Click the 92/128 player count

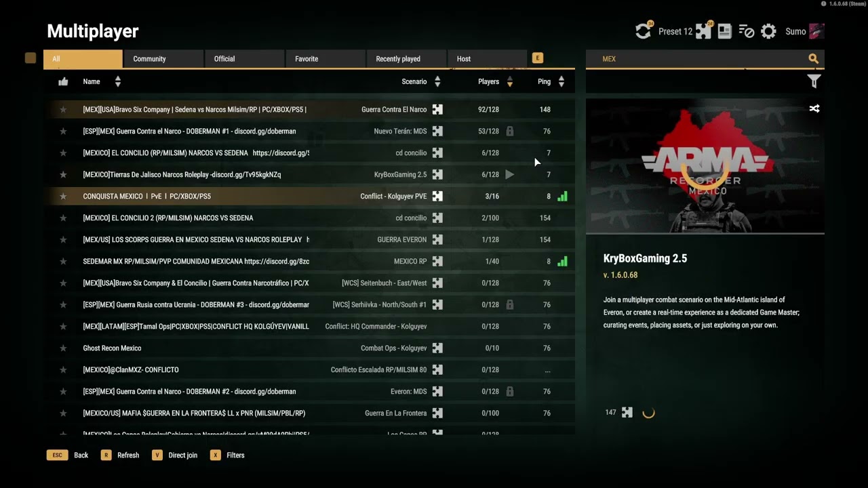tap(488, 109)
